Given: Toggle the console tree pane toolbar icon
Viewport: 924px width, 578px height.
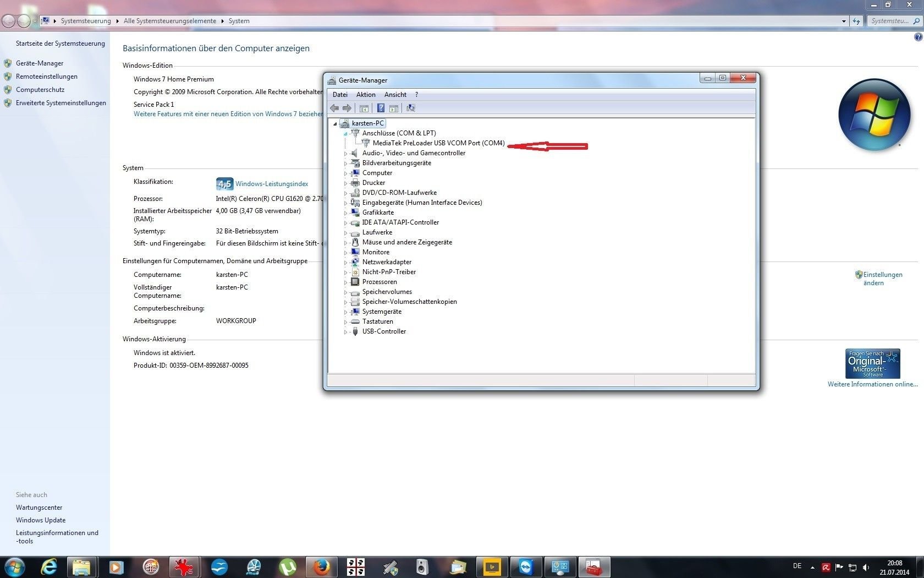Looking at the screenshot, I should [x=364, y=108].
